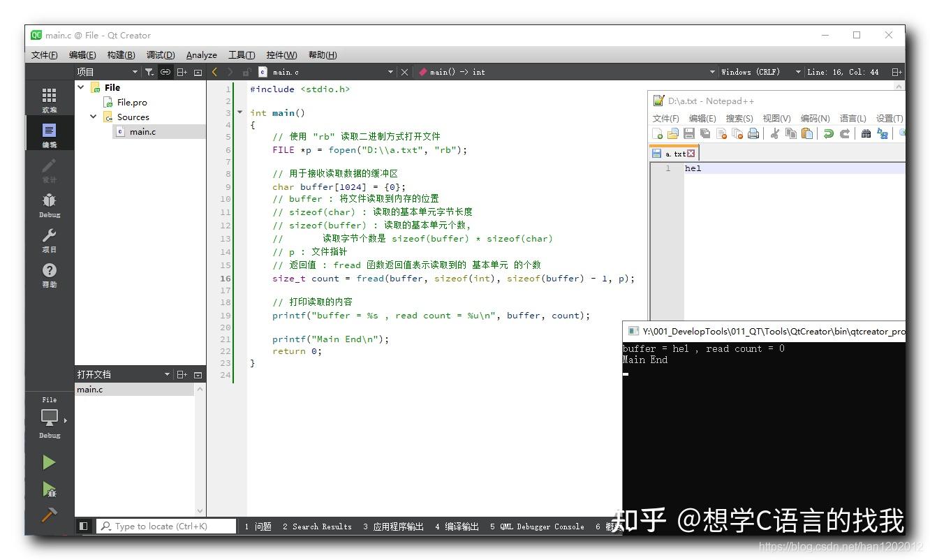Click the green Run button in sidebar
930x560 pixels.
point(49,462)
